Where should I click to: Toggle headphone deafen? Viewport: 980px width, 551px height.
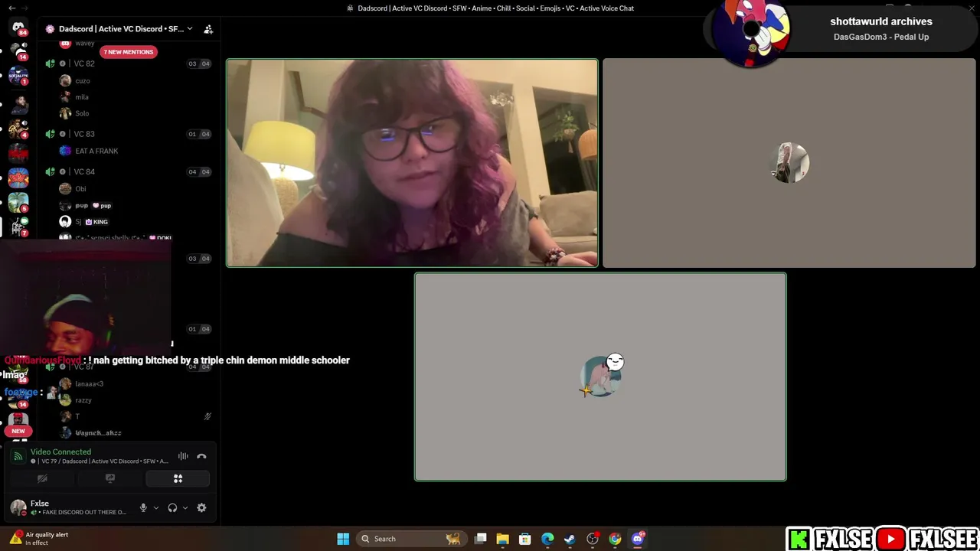point(172,507)
